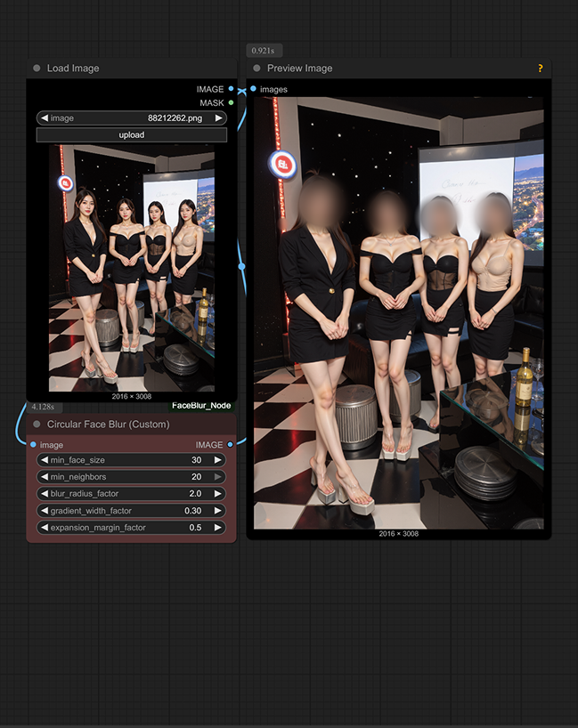Decrease expansion_margin_factor with left arrow

pyautogui.click(x=45, y=528)
